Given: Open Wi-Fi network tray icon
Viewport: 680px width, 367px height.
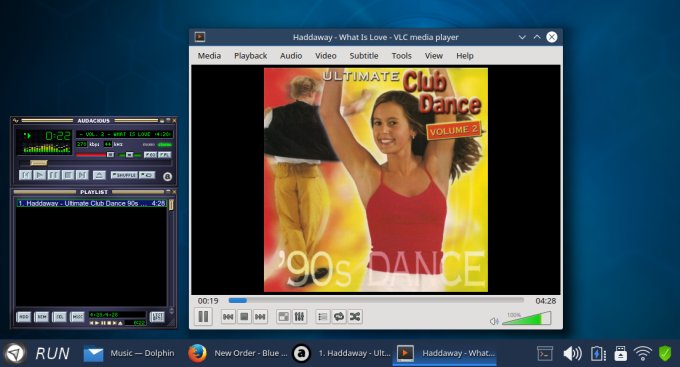Looking at the screenshot, I should tap(642, 353).
